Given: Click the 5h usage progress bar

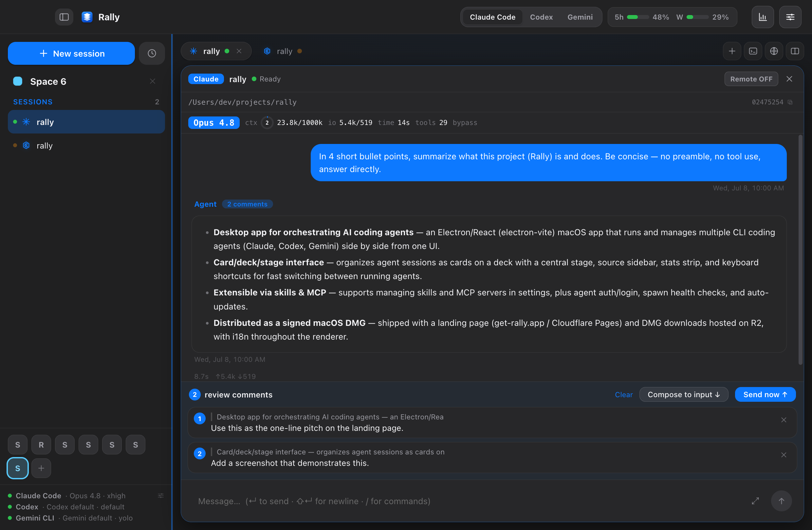Looking at the screenshot, I should coord(638,17).
